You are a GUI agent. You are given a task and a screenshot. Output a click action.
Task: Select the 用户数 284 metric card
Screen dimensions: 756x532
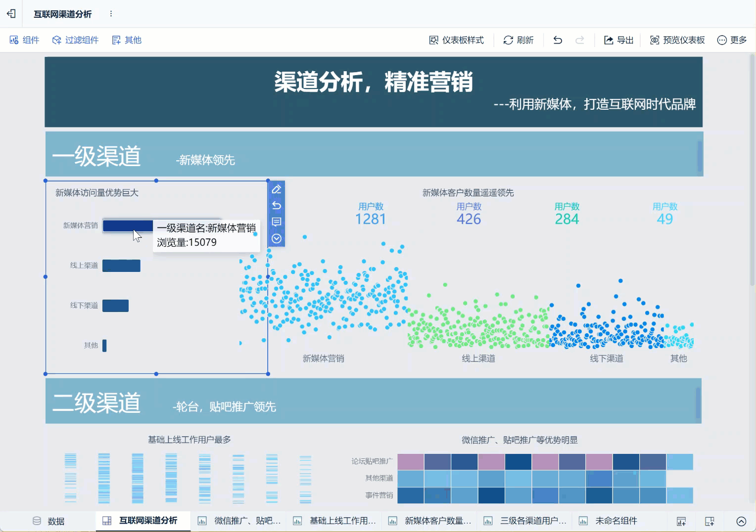tap(567, 214)
